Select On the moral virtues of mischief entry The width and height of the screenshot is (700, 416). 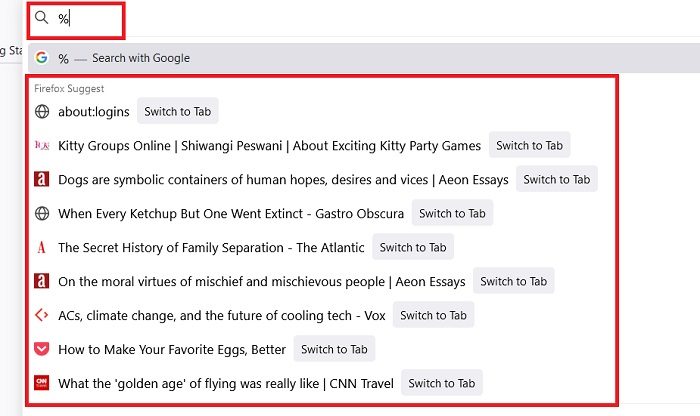262,282
